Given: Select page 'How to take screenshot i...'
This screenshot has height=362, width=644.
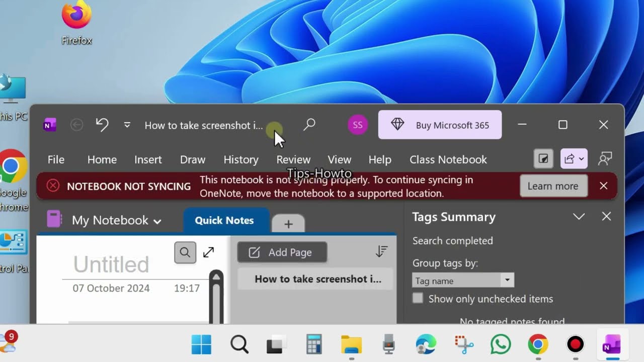Looking at the screenshot, I should [x=314, y=279].
